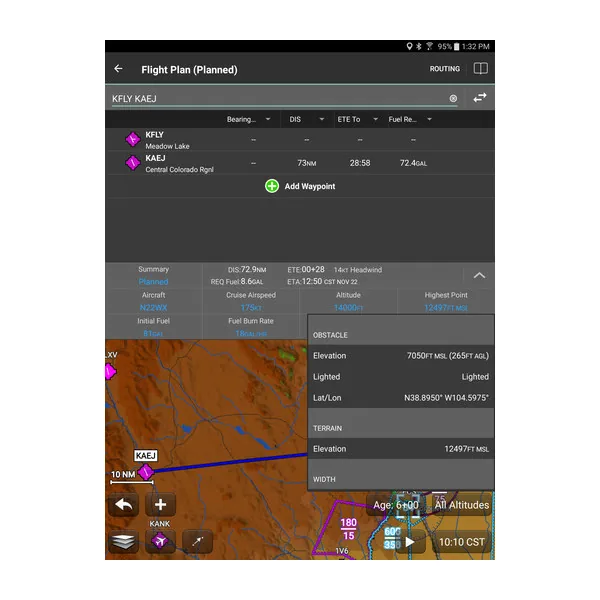Collapse the summary panel with the chevron
The width and height of the screenshot is (600, 600).
[479, 276]
